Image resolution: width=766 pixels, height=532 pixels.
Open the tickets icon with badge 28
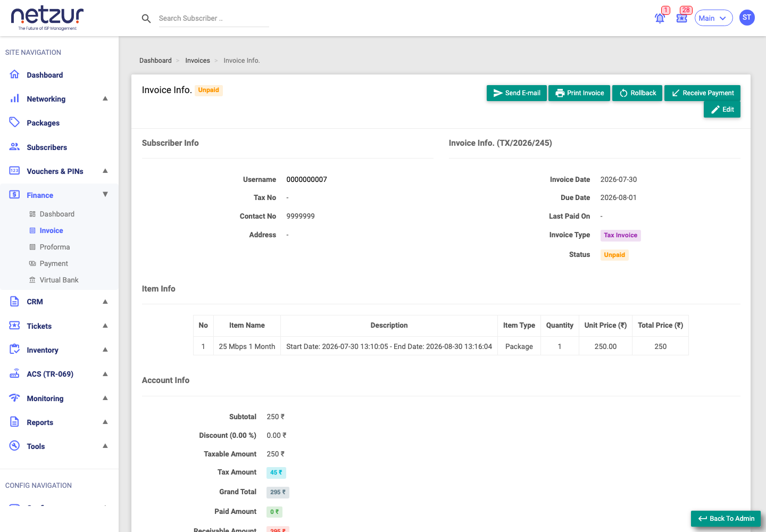pos(682,18)
